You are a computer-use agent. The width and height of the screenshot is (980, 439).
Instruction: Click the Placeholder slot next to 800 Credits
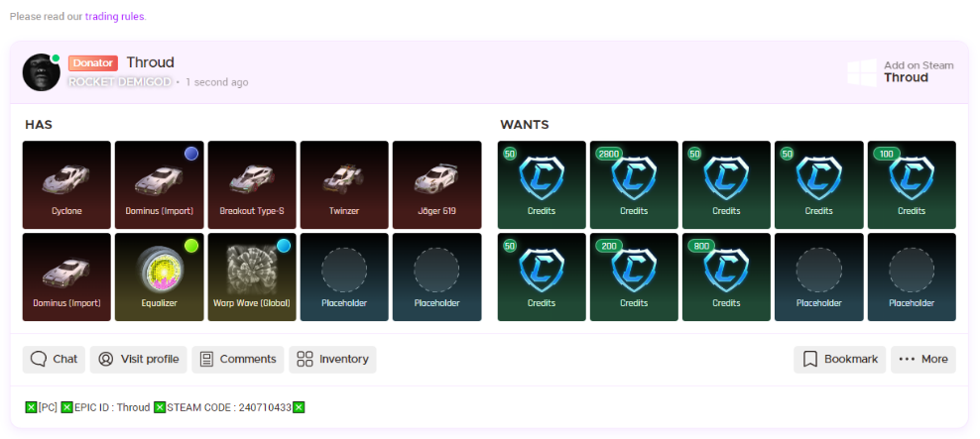(818, 277)
